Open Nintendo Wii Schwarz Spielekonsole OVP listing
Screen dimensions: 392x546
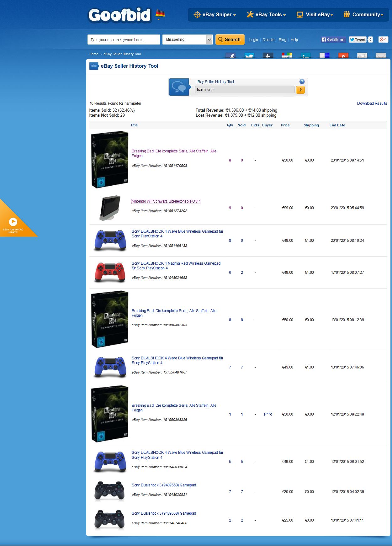[166, 201]
